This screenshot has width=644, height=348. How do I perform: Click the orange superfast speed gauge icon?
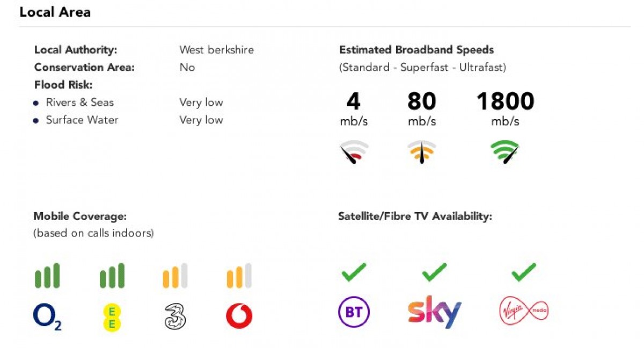[422, 153]
